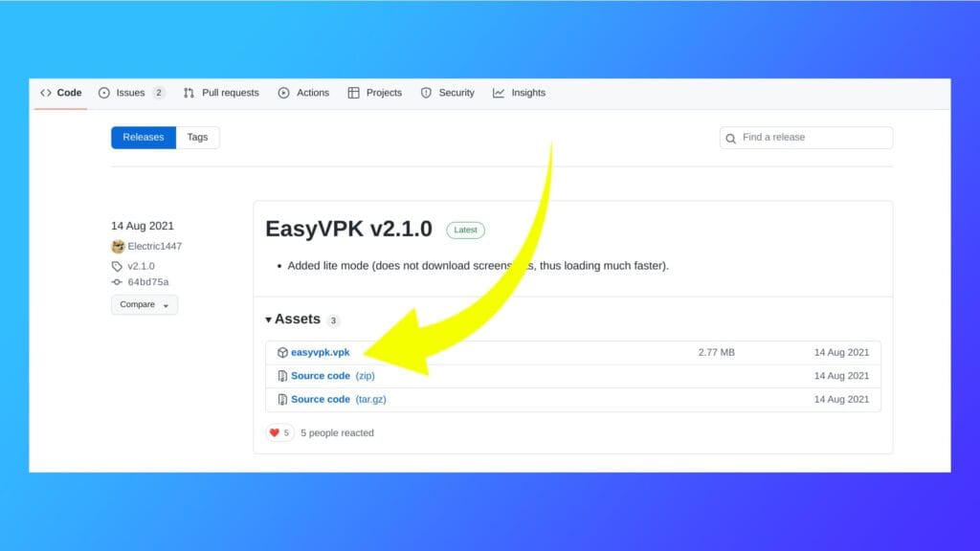The image size is (980, 551).
Task: Select the Releases toggle button
Action: [x=144, y=138]
